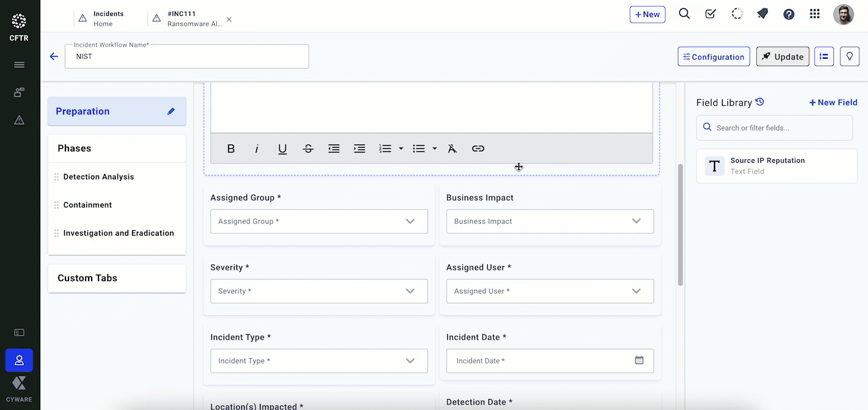Screen dimensions: 868x410
Task: Click the pencil edit icon beside Preparation
Action: pos(171,111)
